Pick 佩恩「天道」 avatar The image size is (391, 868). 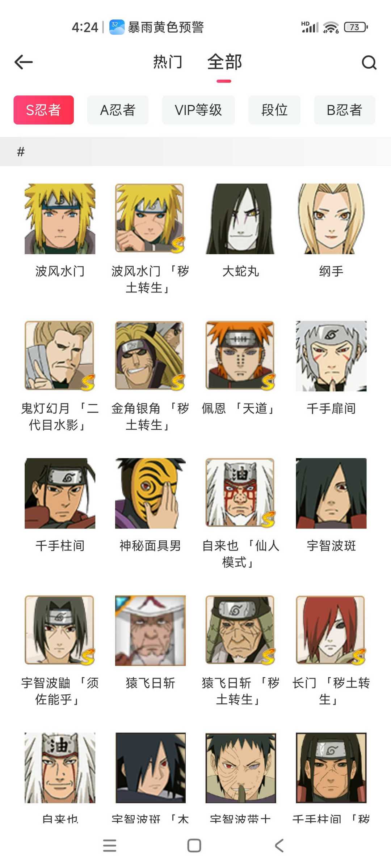pos(240,356)
